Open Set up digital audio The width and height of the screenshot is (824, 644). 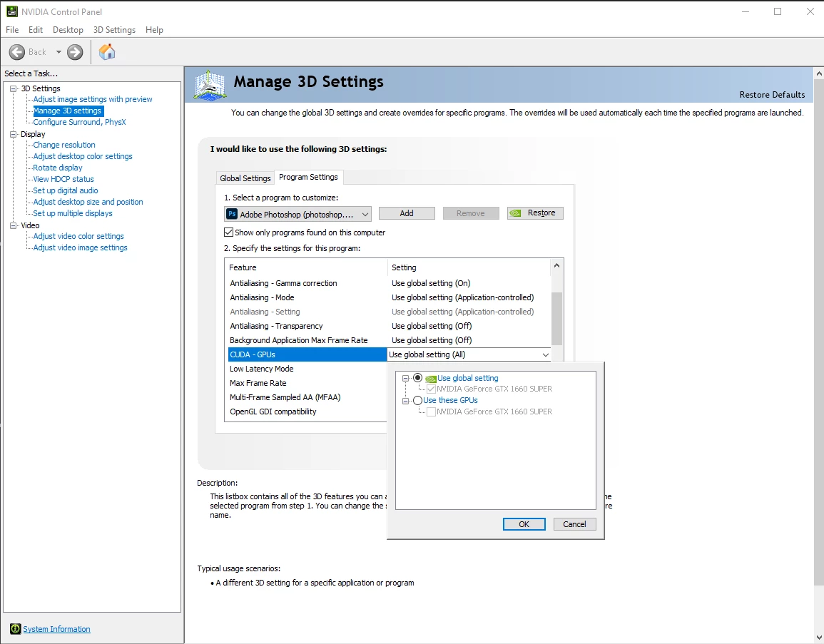(65, 190)
